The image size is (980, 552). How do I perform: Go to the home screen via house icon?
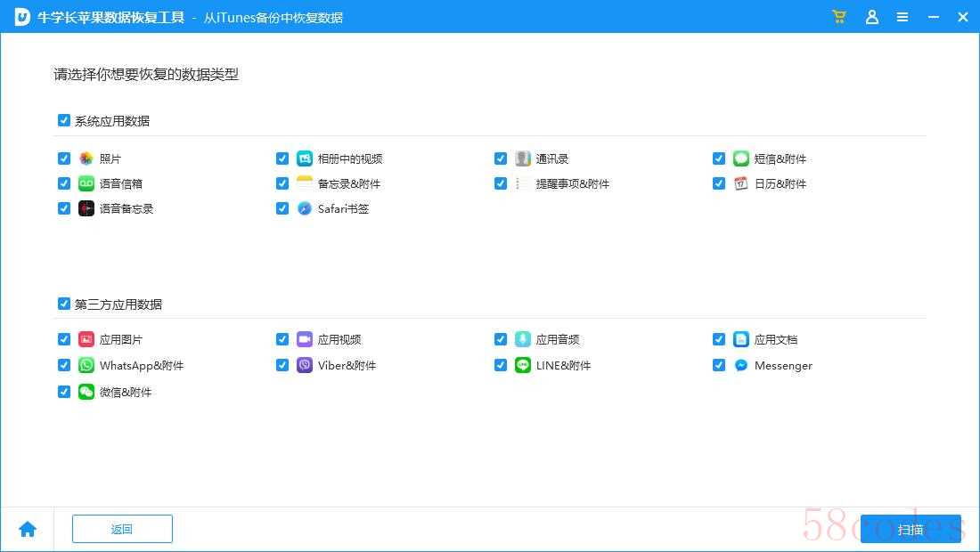(28, 530)
